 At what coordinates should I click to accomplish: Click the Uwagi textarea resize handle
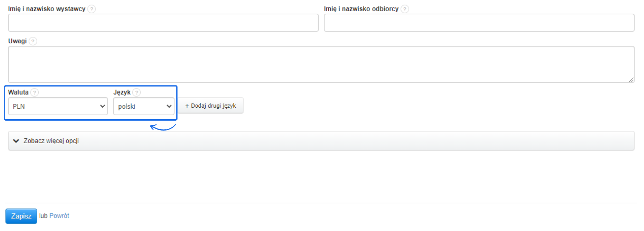pyautogui.click(x=631, y=80)
